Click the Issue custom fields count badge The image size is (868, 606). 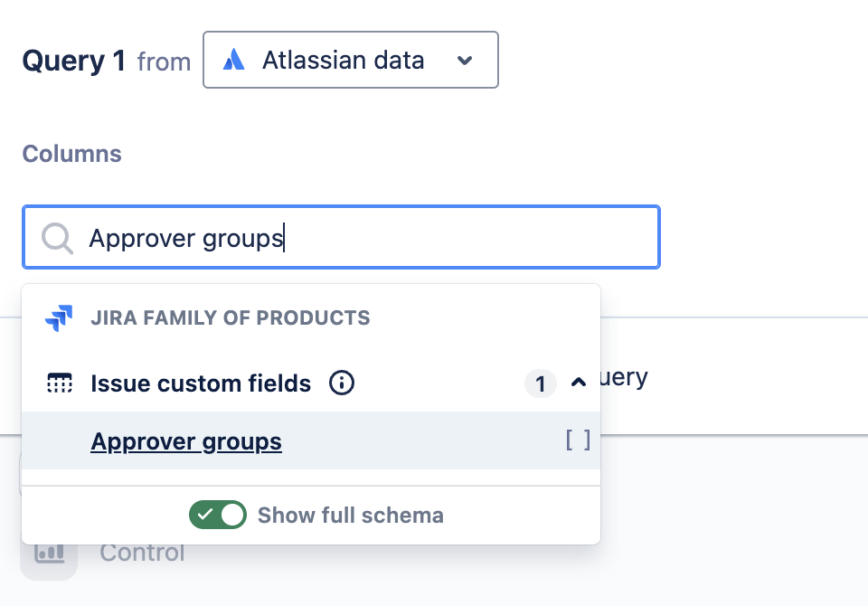[x=541, y=383]
